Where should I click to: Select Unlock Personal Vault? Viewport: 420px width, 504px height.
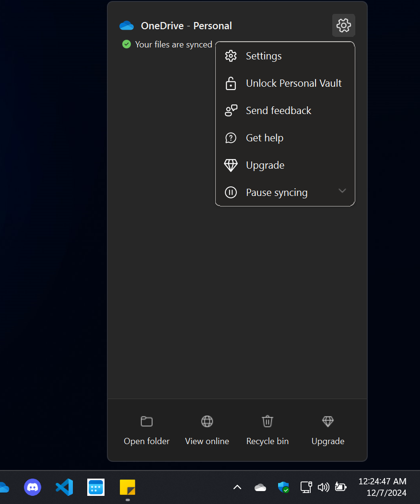click(x=285, y=83)
